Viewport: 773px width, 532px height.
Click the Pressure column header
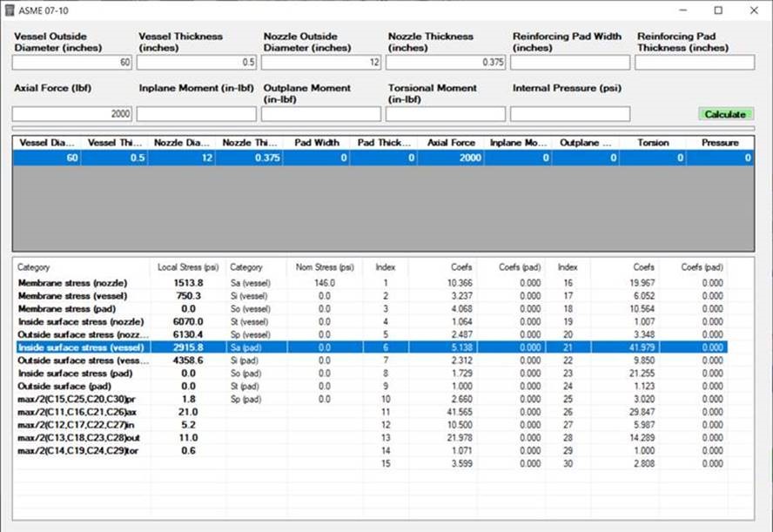pyautogui.click(x=720, y=143)
